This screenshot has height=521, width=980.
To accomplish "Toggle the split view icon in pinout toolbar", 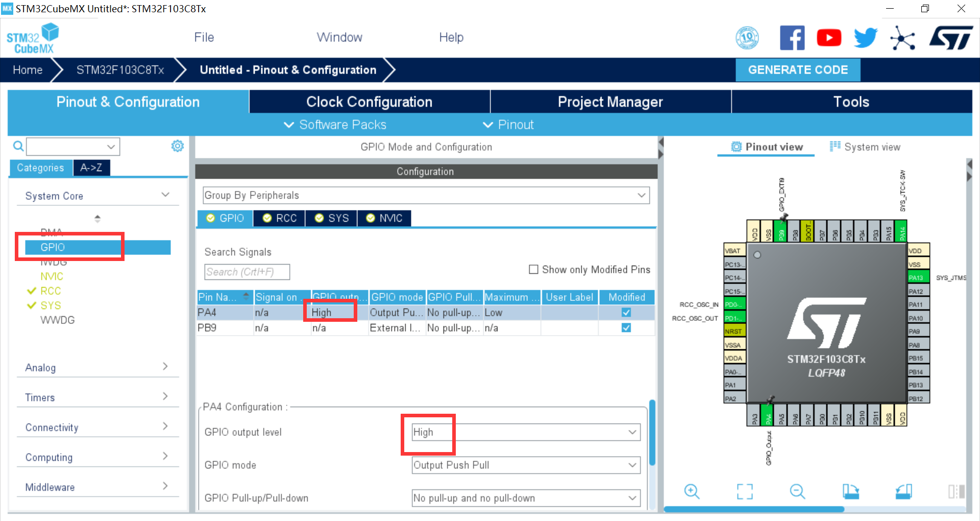I will coord(956,491).
